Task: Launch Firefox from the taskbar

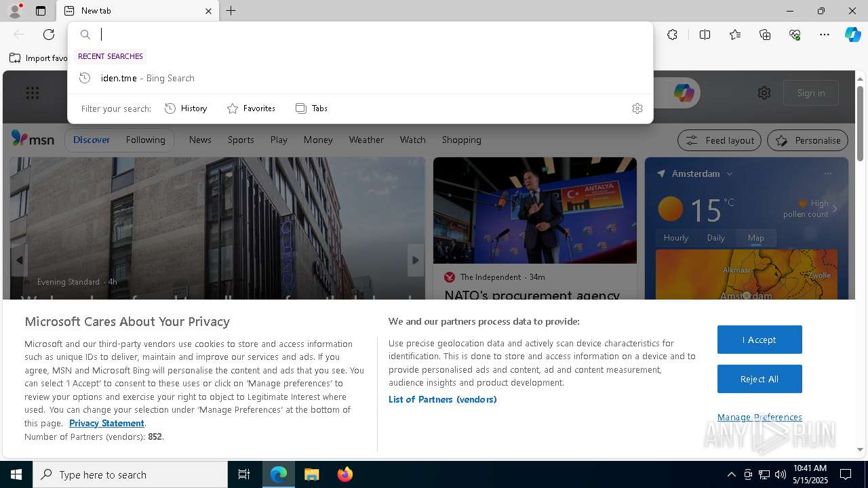Action: click(344, 474)
